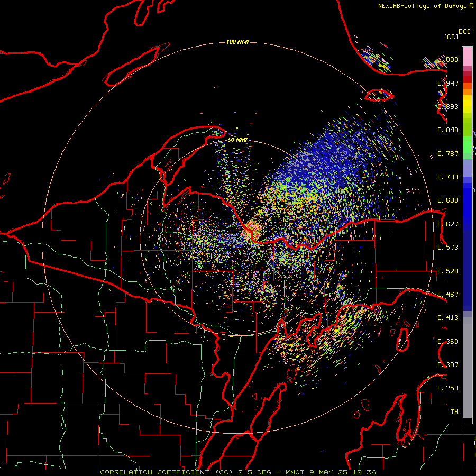Screen dimensions: 476x476
Task: Click the DCC label above the color scale
Action: click(x=465, y=32)
